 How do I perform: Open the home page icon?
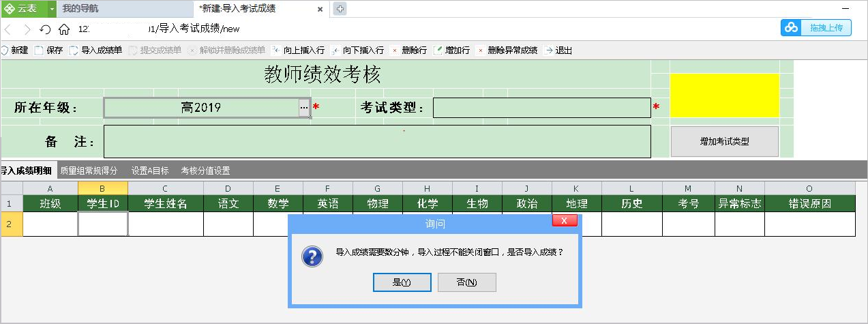point(64,29)
